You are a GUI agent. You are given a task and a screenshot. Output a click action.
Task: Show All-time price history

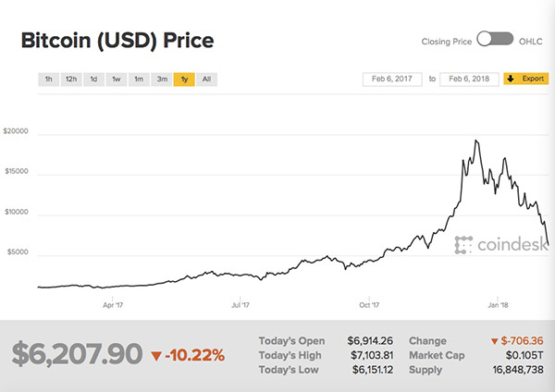click(206, 80)
